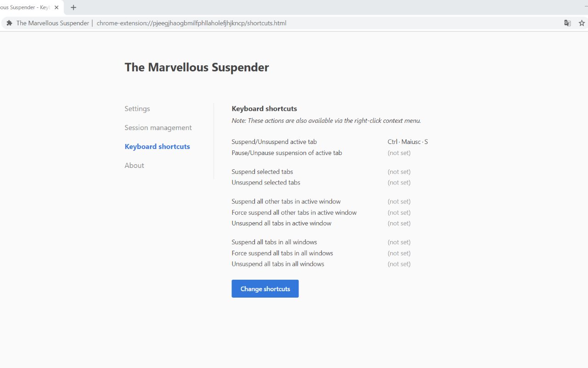Click (not set) beside Suspend all other tabs
Screen dimensions: 588x368
click(399, 201)
